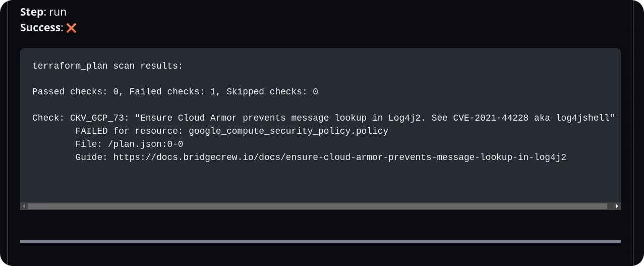Screen dimensions: 644x266
Task: Click the word "FAILED" in the output
Action: [91, 131]
